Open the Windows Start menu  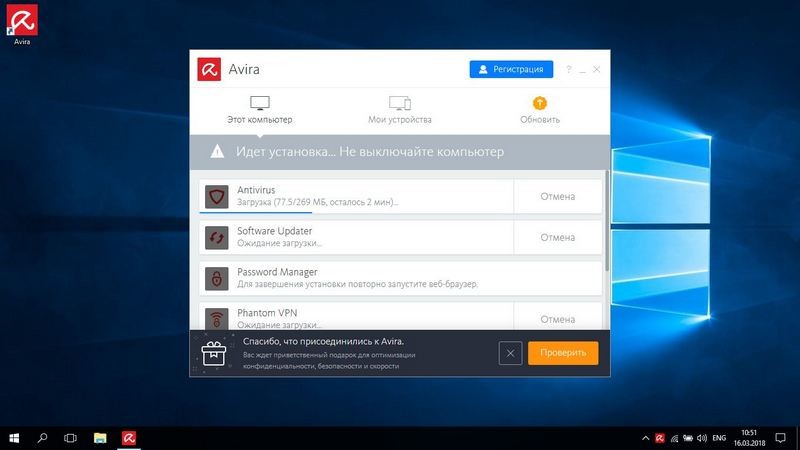(14, 438)
